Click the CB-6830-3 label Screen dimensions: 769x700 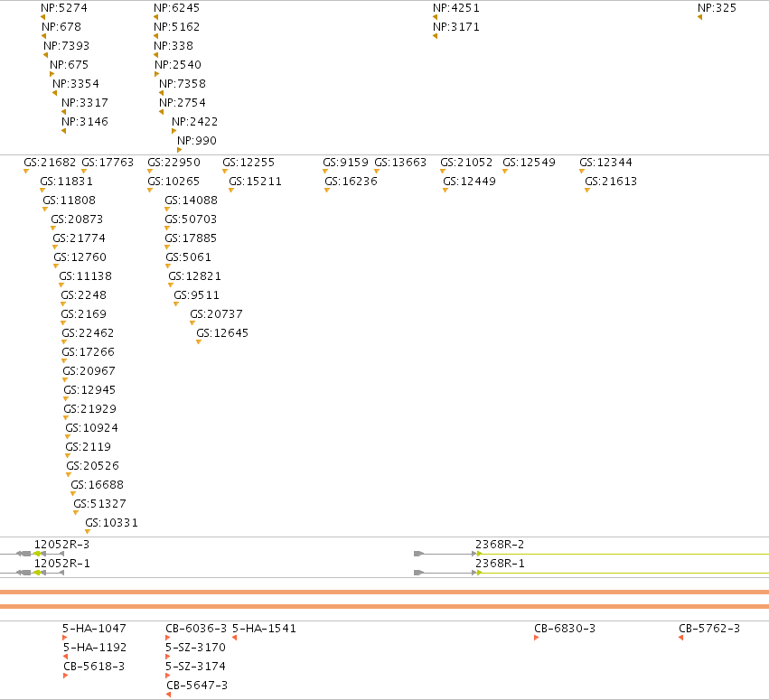click(565, 629)
